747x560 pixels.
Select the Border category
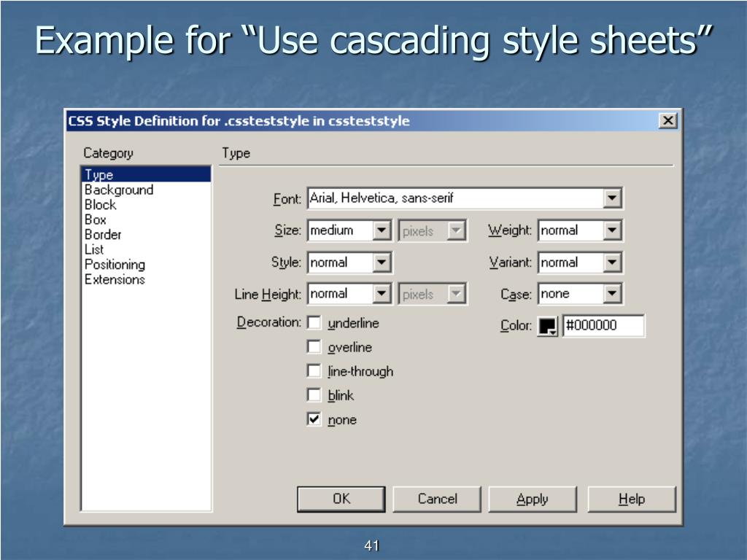146,234
